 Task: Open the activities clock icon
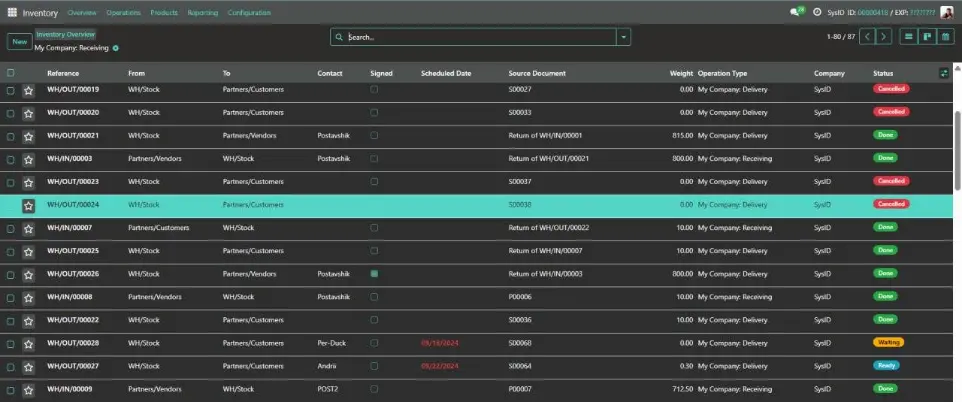click(x=818, y=13)
